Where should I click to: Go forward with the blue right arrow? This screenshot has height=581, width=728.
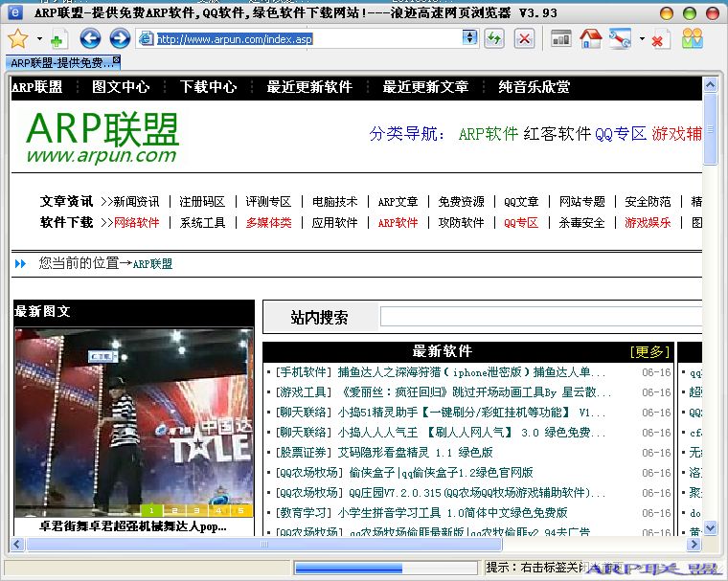[x=120, y=38]
